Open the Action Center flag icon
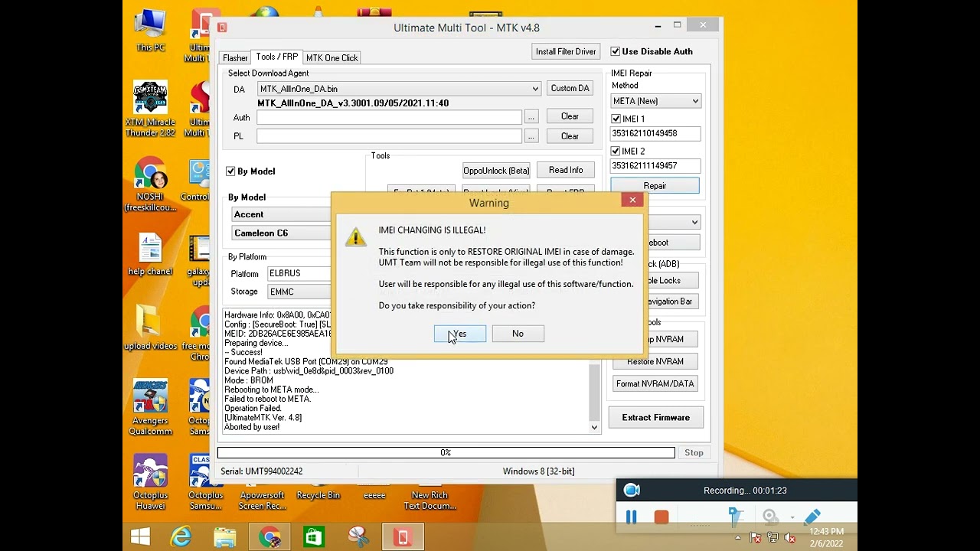Image resolution: width=980 pixels, height=551 pixels. [x=755, y=537]
